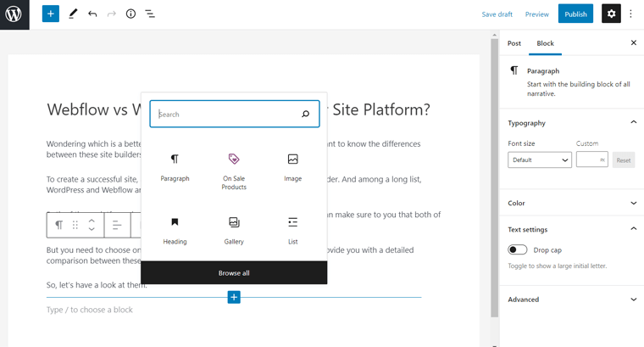Undo the last change
Image resolution: width=644 pixels, height=347 pixels.
pyautogui.click(x=92, y=14)
